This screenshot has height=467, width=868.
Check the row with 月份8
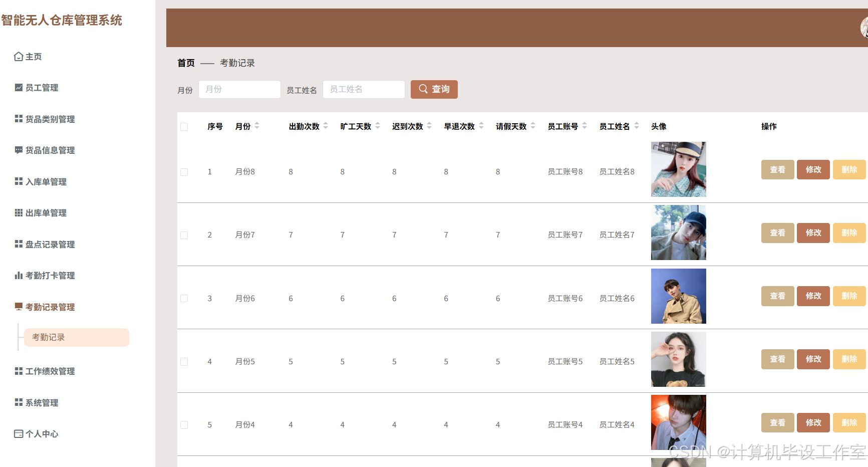point(184,172)
